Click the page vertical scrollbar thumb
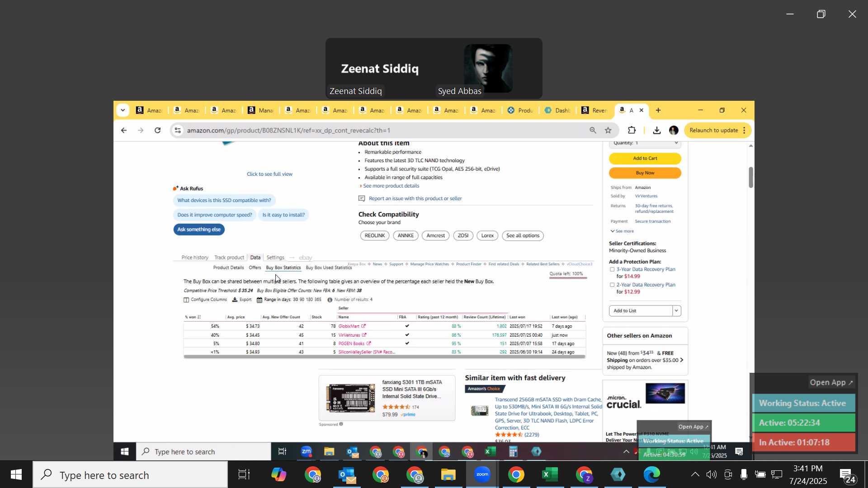Image resolution: width=868 pixels, height=488 pixels. point(750,177)
